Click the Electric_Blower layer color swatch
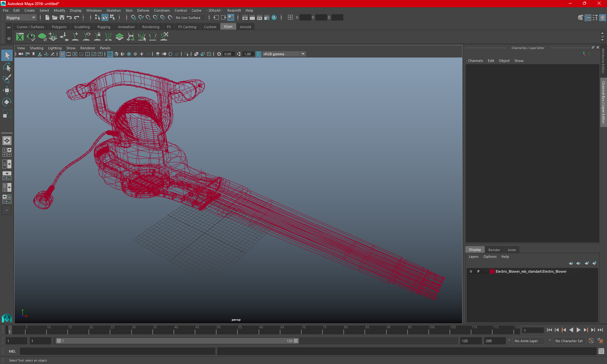 click(x=492, y=271)
